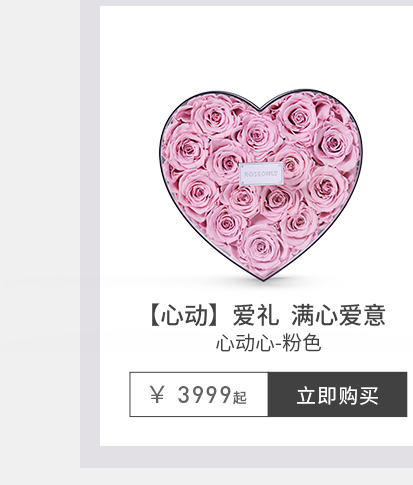Click the 3999 price number
The width and height of the screenshot is (413, 485).
pos(204,395)
